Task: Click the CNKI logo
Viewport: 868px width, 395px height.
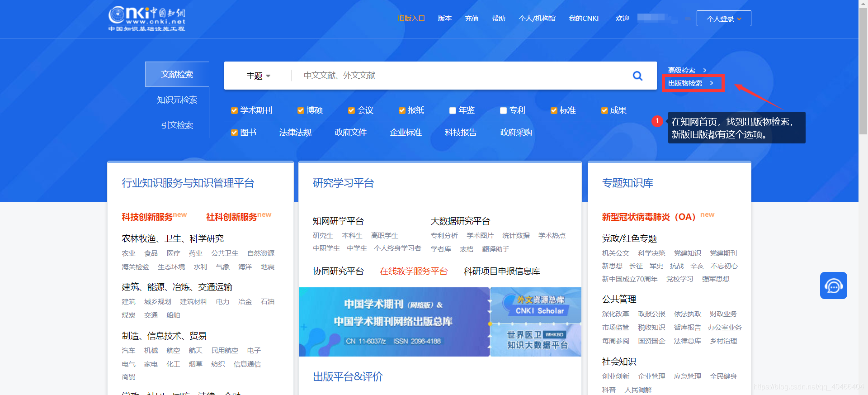Action: pyautogui.click(x=147, y=19)
